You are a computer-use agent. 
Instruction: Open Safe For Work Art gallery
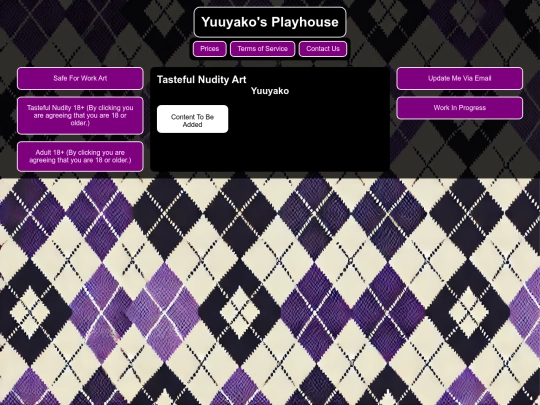(x=80, y=79)
